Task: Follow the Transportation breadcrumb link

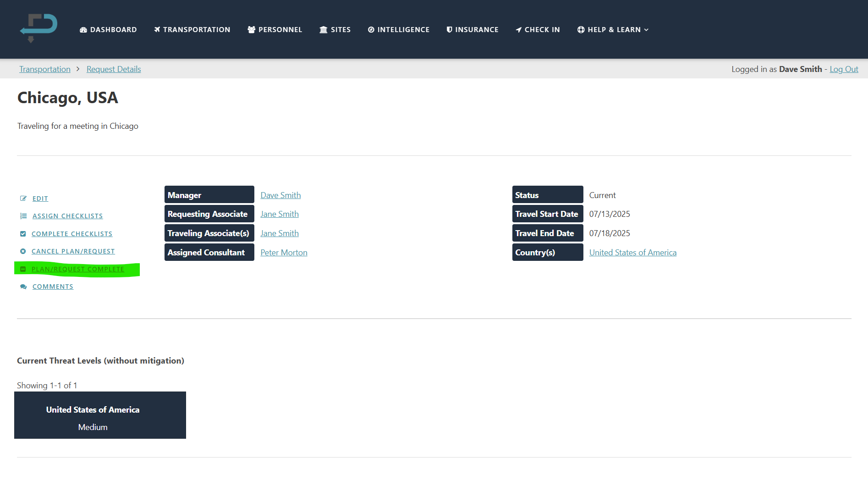Action: (x=45, y=69)
